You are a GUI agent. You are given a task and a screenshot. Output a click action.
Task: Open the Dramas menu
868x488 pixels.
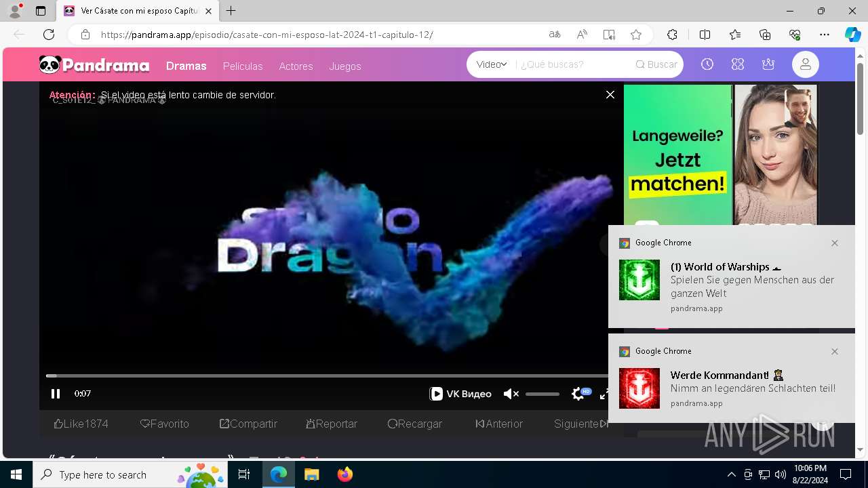click(x=186, y=66)
